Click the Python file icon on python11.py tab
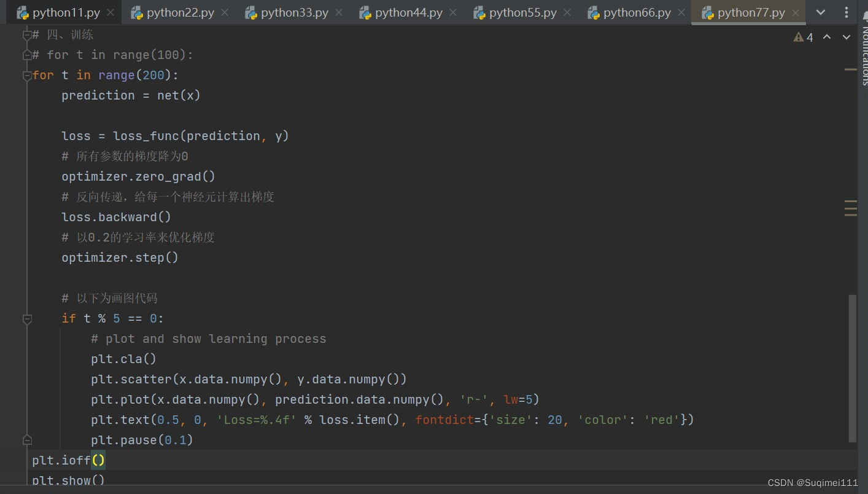The height and width of the screenshot is (494, 868). click(23, 13)
